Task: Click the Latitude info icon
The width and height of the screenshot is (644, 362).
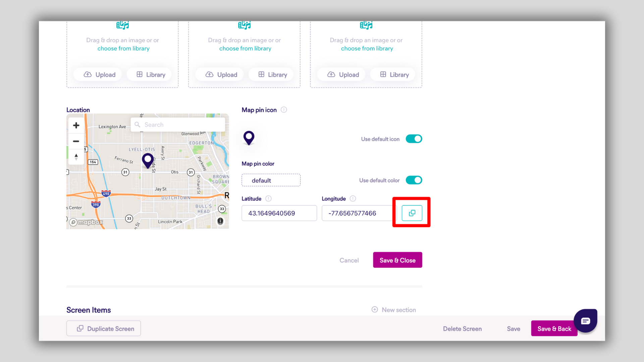Action: [x=268, y=198]
